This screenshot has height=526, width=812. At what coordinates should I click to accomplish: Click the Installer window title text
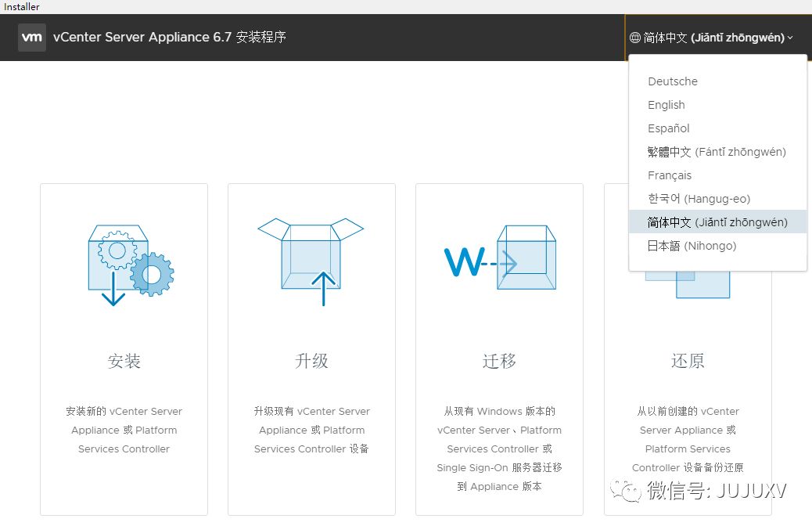22,7
